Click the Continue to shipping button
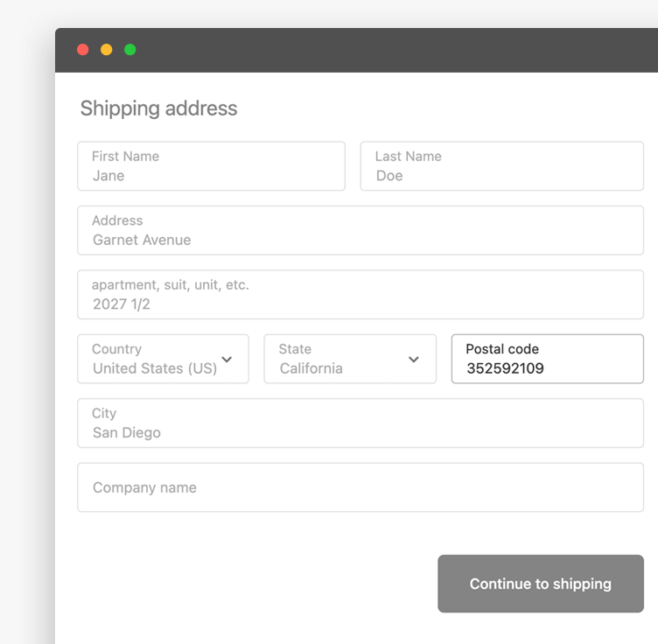The image size is (658, 644). [x=541, y=584]
